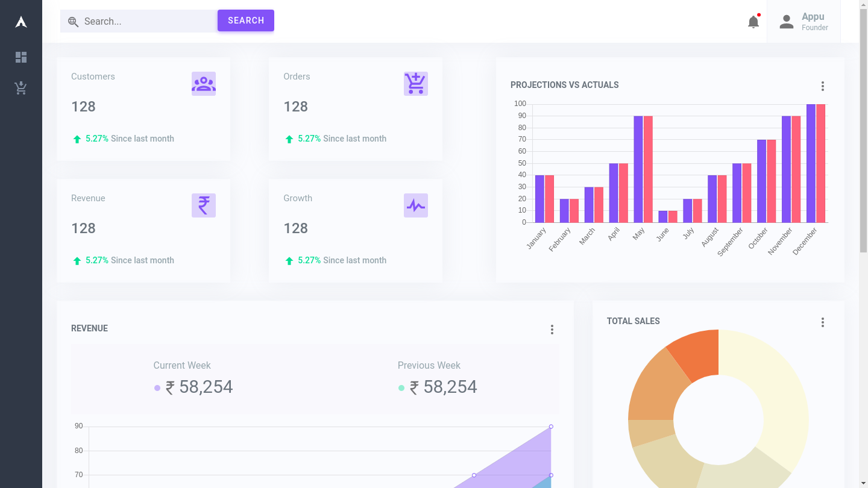Click the Revenue rupee icon
The image size is (868, 488).
[x=204, y=205]
